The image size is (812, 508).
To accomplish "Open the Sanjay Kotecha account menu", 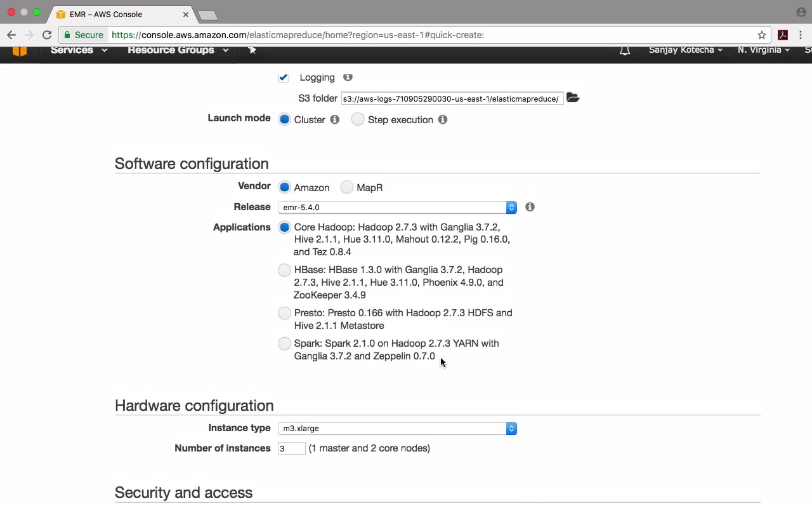I will (686, 50).
